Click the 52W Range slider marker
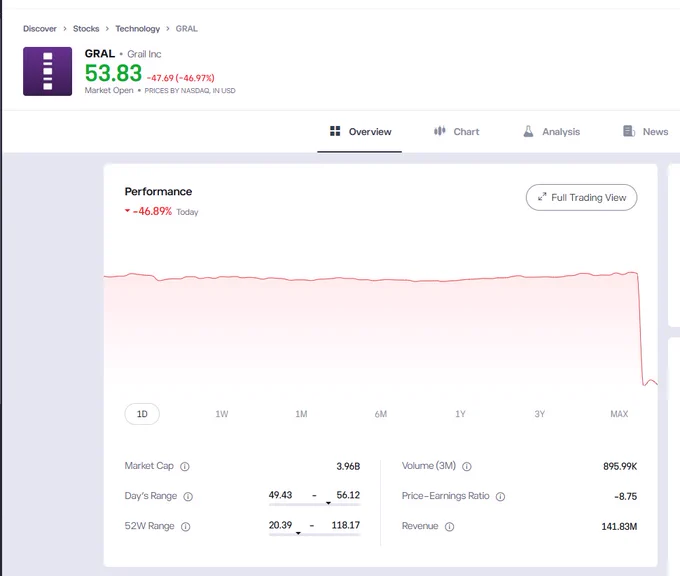 click(x=298, y=533)
